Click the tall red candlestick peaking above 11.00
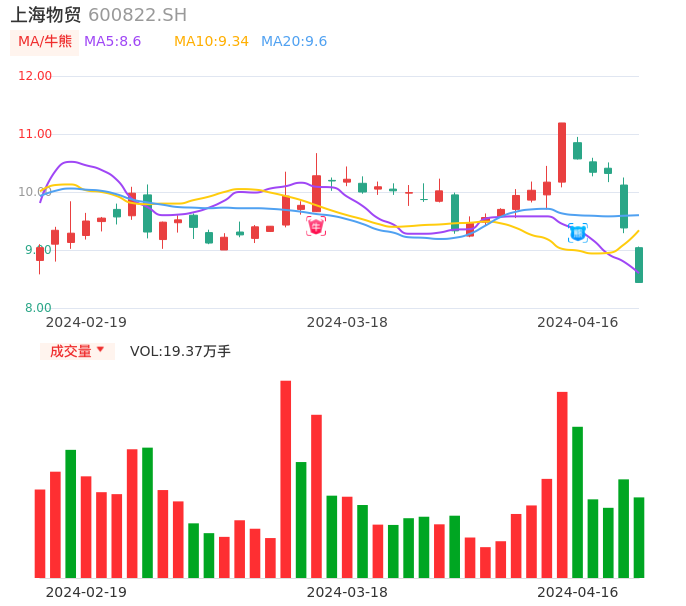686x606 pixels. (562, 152)
